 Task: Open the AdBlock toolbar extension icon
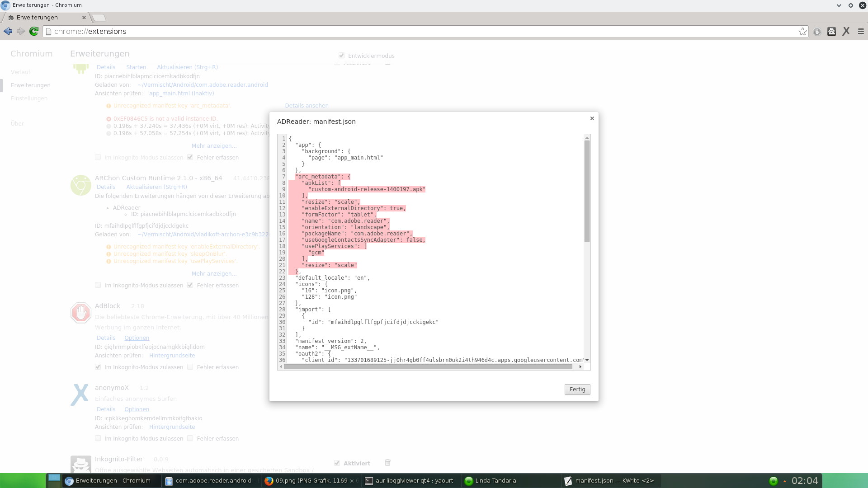[817, 31]
